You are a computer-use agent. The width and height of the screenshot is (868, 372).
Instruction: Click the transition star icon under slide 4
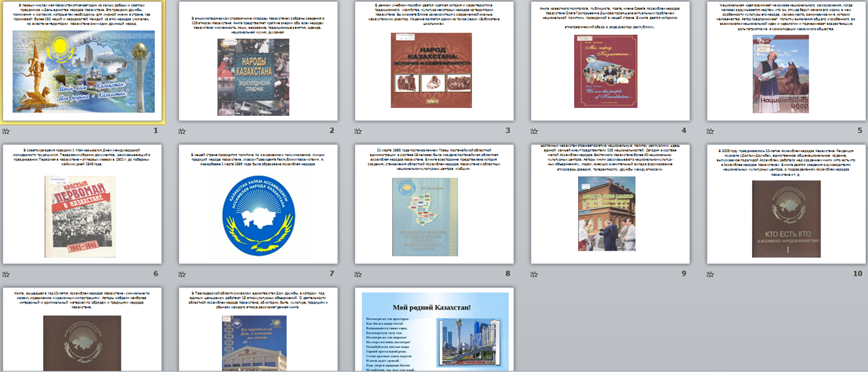pyautogui.click(x=535, y=131)
